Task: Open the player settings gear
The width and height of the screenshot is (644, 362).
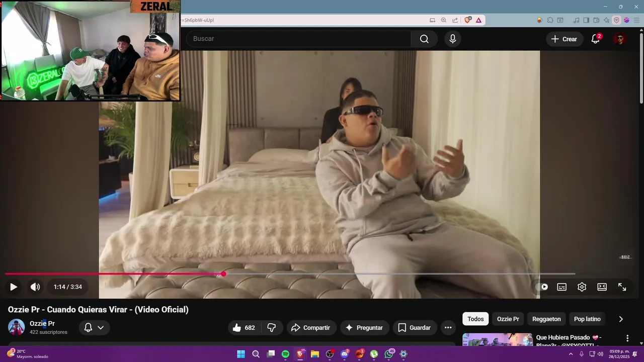Action: [x=582, y=287]
